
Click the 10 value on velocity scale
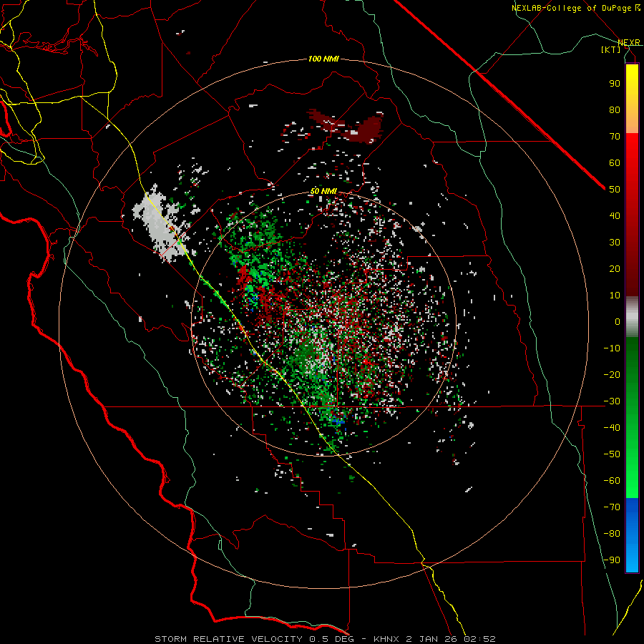pyautogui.click(x=615, y=296)
